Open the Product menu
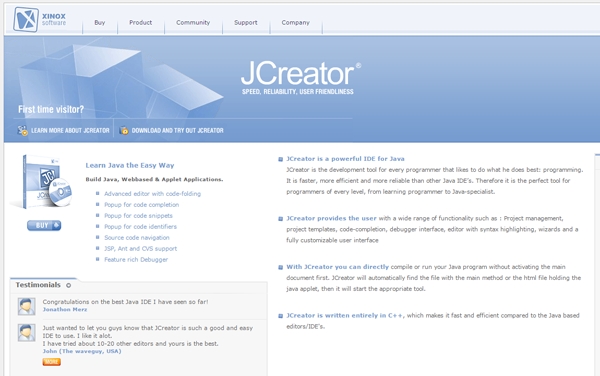The image size is (600, 376). (140, 23)
